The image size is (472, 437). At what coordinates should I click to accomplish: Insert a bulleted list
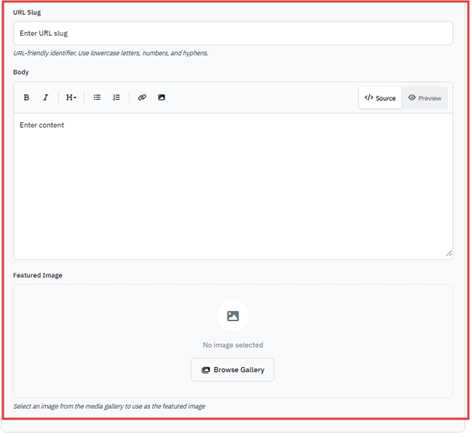(x=97, y=98)
